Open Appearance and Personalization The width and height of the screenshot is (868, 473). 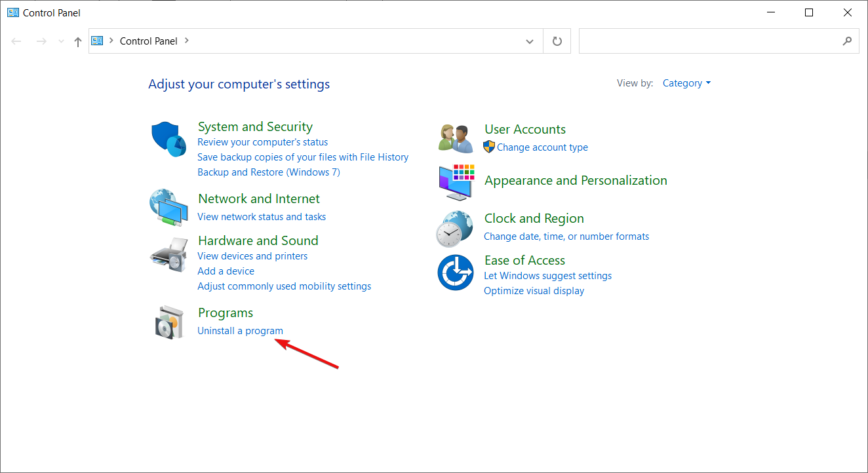point(576,180)
